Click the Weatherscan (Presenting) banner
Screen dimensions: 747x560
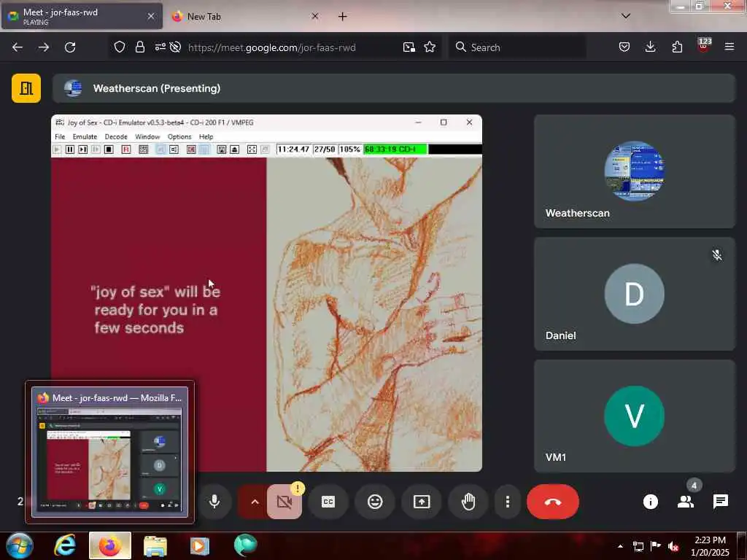click(393, 88)
